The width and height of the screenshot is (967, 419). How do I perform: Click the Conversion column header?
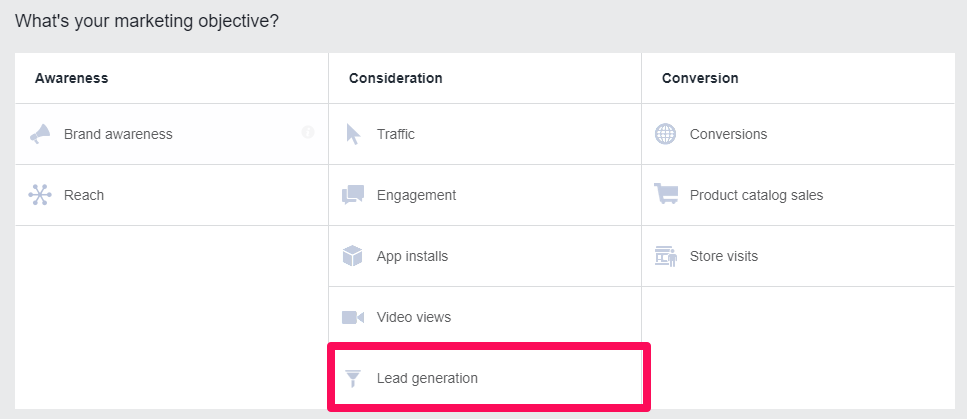coord(700,78)
